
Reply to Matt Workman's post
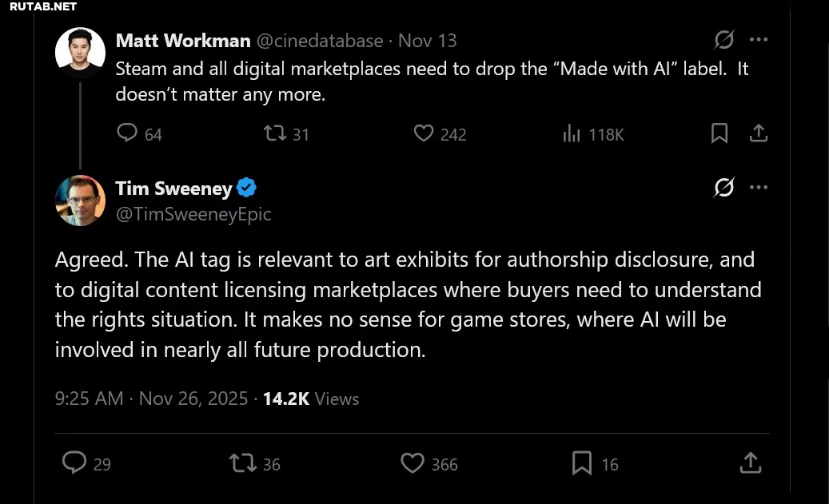pyautogui.click(x=127, y=133)
